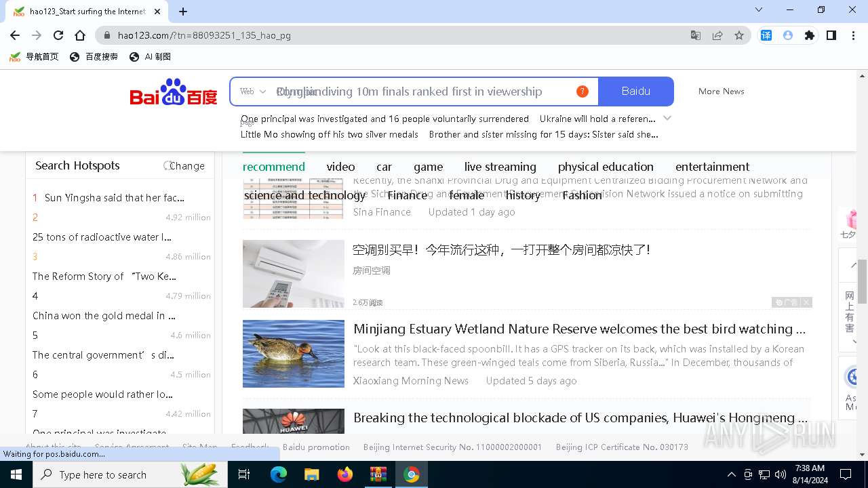Select the physical education tab
868x488 pixels.
(606, 167)
